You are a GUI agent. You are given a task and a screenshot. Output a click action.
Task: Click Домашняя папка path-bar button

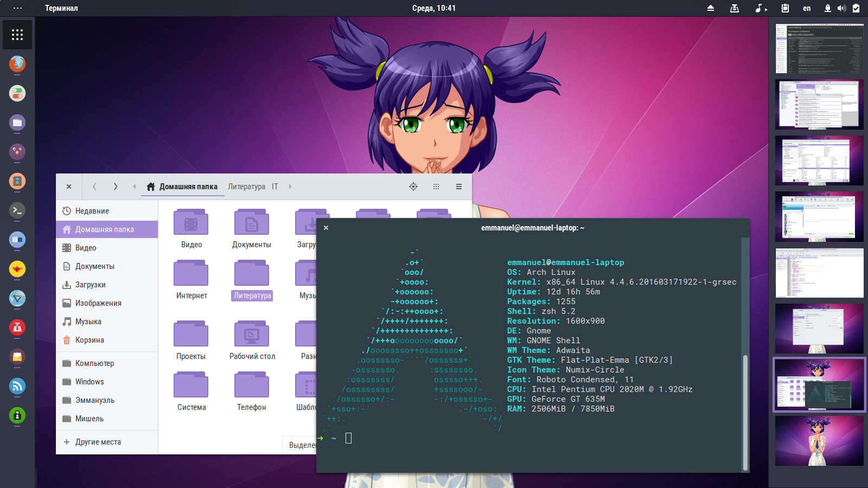coord(182,187)
